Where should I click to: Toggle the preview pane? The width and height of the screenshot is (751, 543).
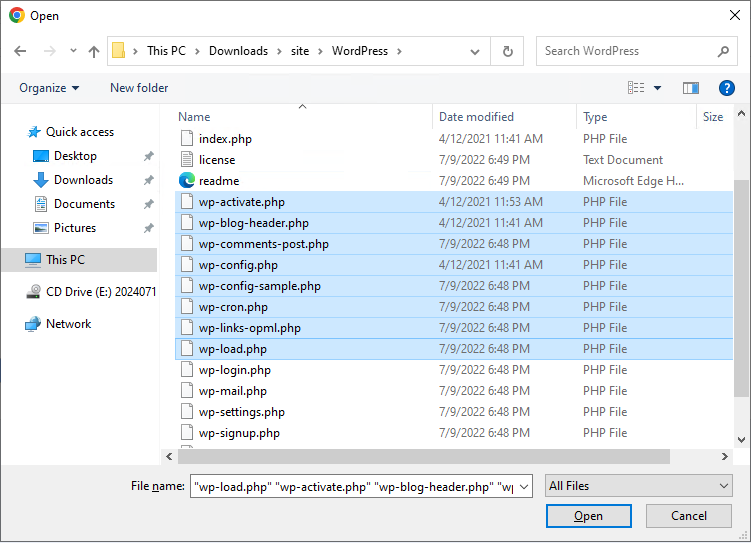click(691, 88)
